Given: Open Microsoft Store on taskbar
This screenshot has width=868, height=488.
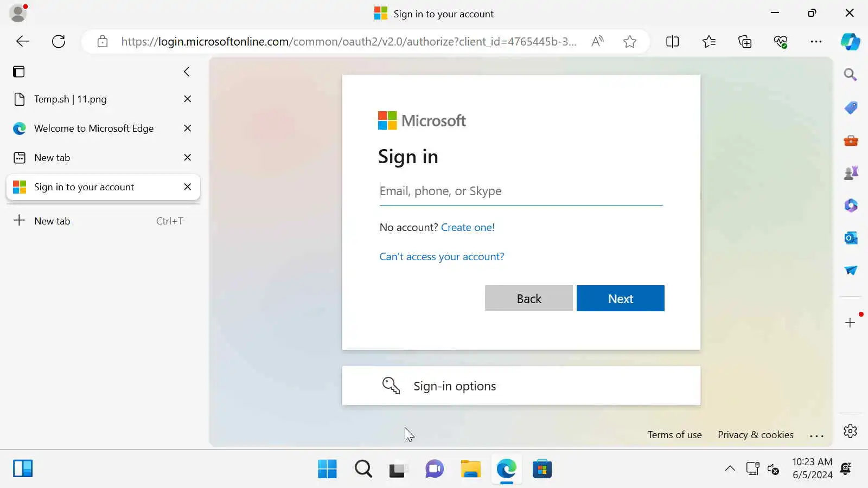Looking at the screenshot, I should coord(542,469).
